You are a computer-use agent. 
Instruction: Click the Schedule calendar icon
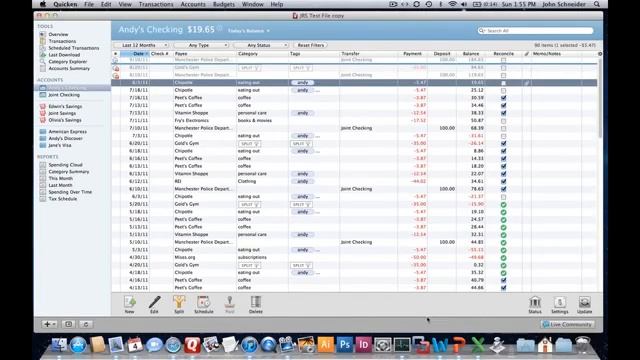[203, 303]
